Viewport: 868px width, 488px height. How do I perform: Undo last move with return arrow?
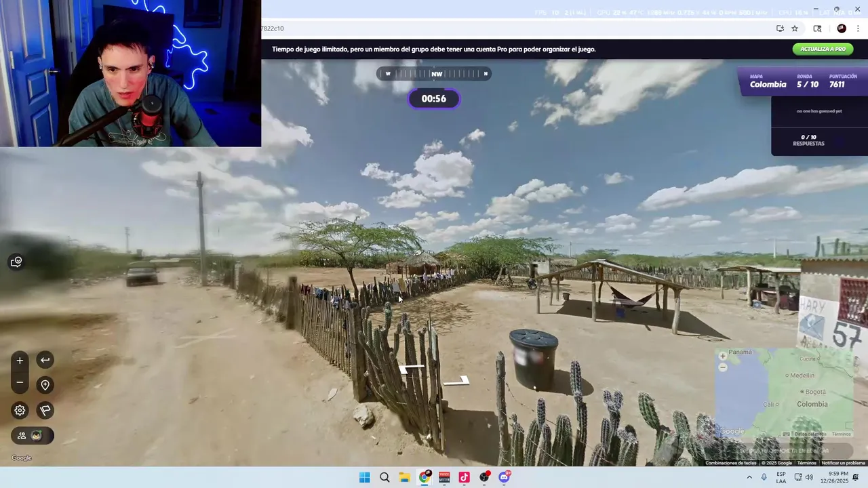[45, 360]
